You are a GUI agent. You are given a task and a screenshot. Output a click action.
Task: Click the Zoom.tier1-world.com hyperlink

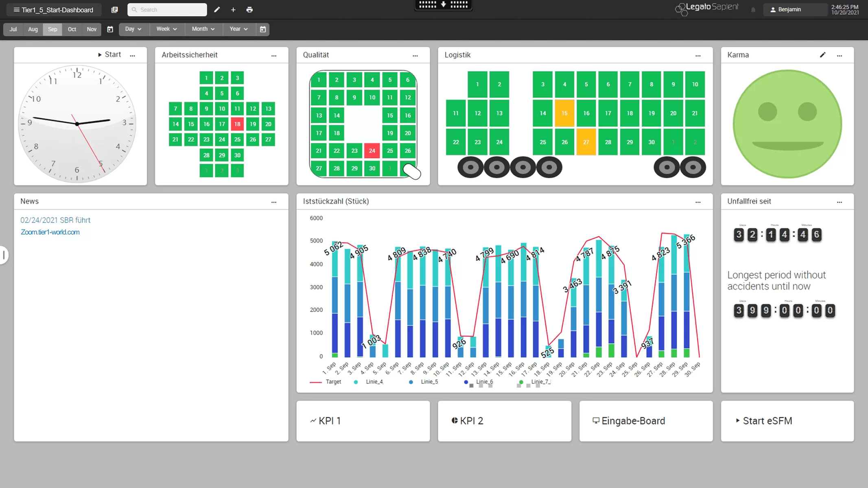(50, 232)
